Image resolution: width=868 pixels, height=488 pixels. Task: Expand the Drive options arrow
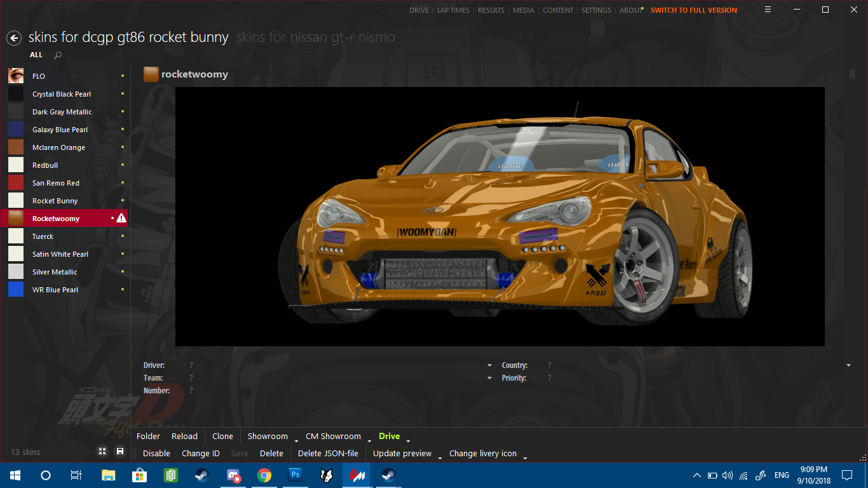pos(408,440)
